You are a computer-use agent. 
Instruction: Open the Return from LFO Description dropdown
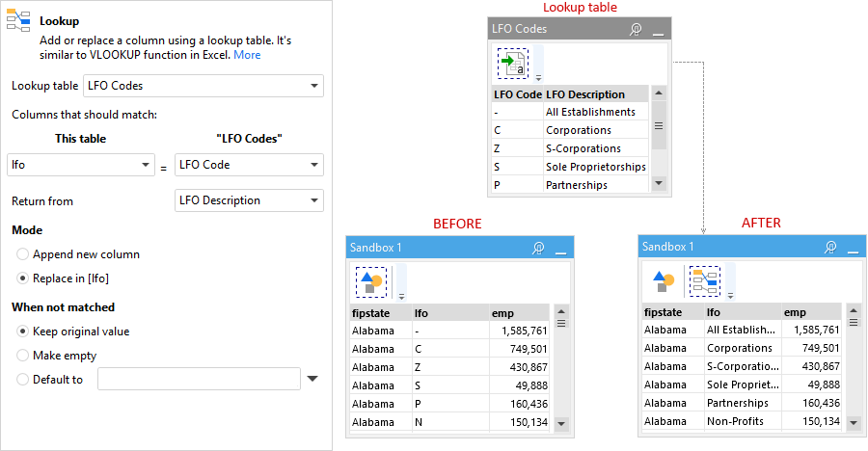pos(249,200)
